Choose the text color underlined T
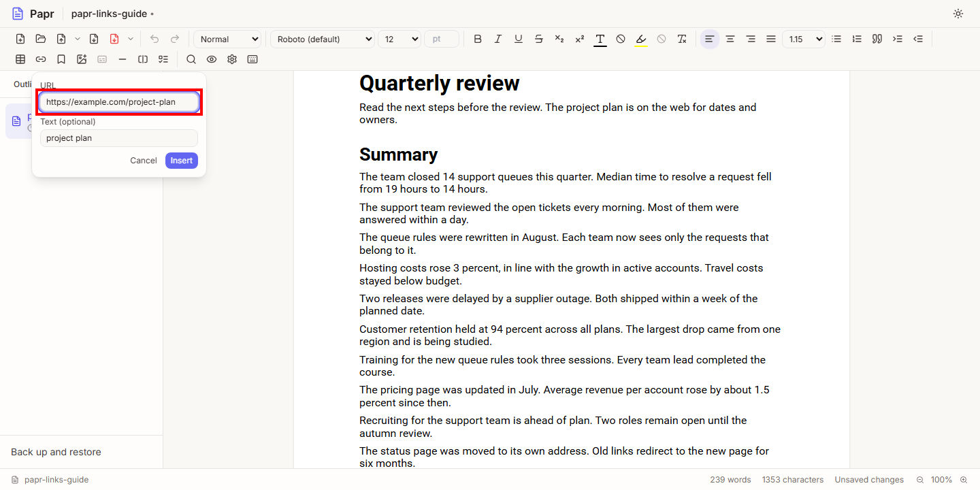 [x=600, y=39]
